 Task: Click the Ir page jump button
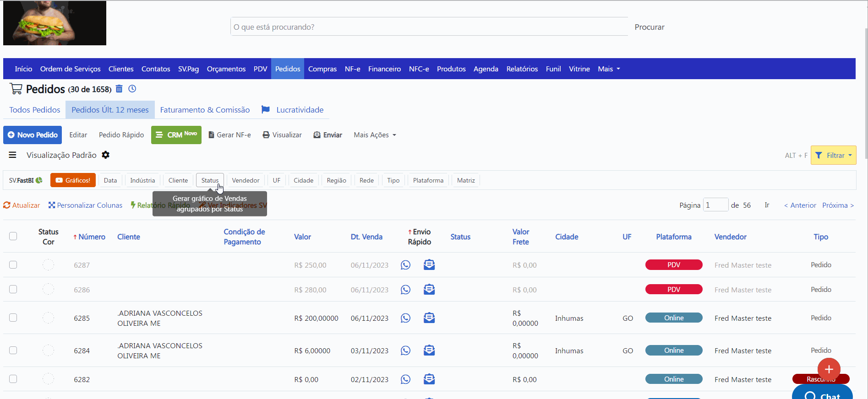click(x=767, y=205)
